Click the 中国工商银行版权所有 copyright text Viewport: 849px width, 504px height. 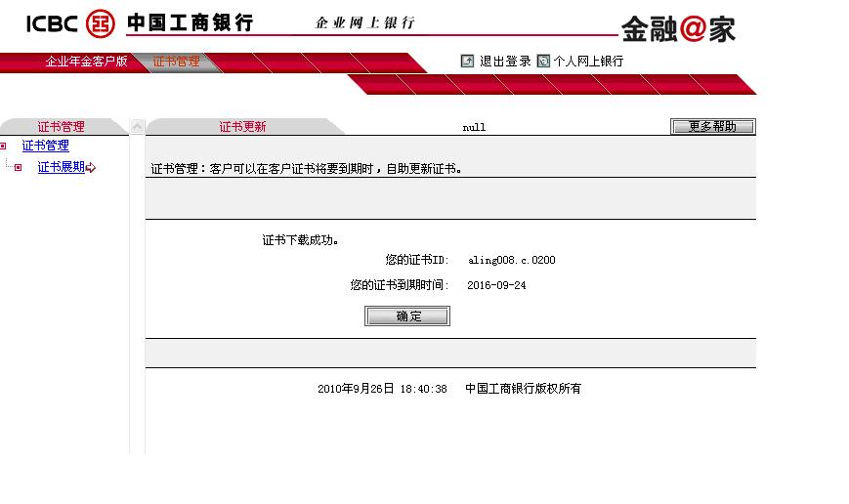tap(523, 389)
